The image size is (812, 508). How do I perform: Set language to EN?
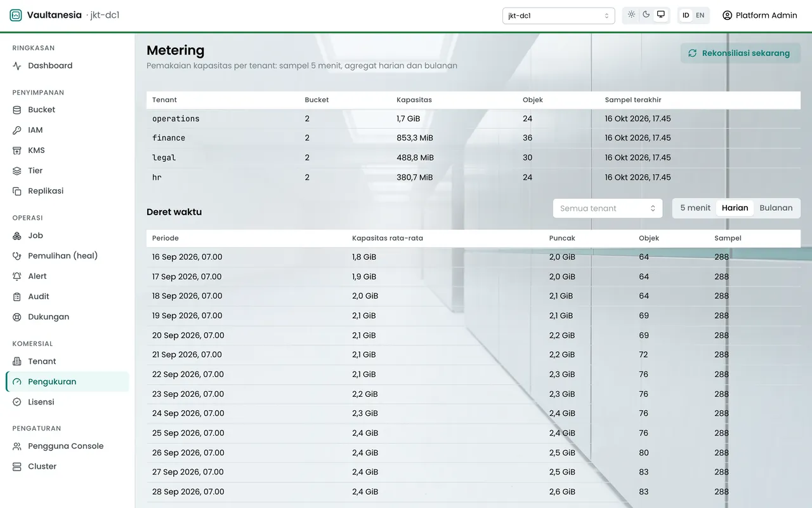(700, 15)
